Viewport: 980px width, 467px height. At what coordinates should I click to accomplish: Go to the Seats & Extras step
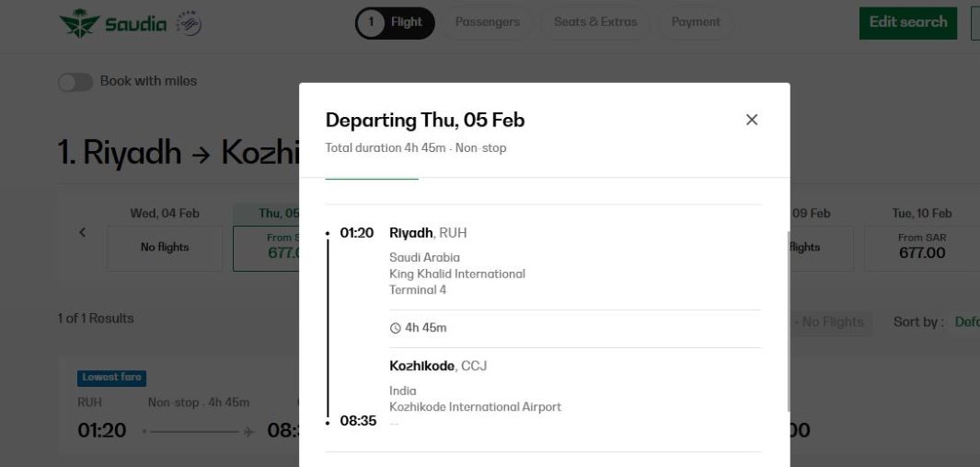coord(595,23)
